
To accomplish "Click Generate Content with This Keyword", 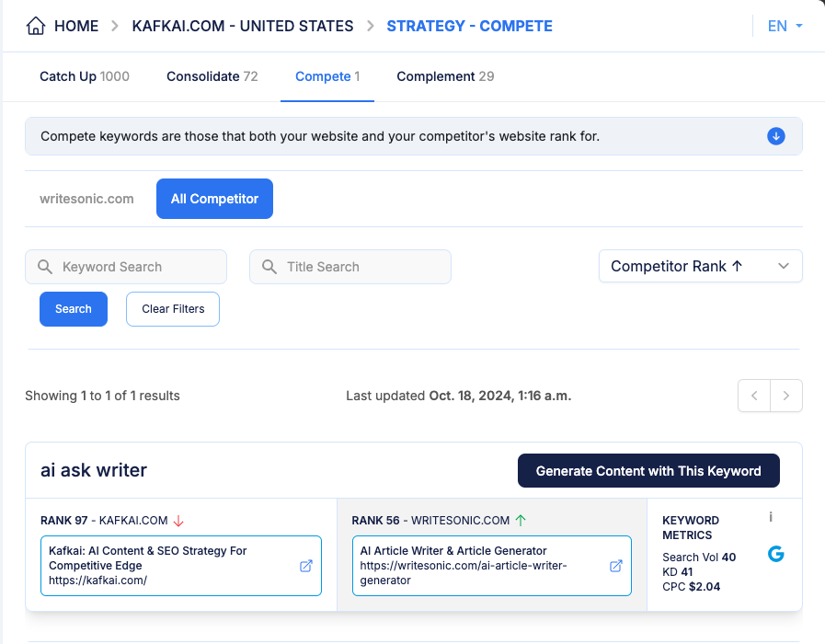I will coord(648,471).
